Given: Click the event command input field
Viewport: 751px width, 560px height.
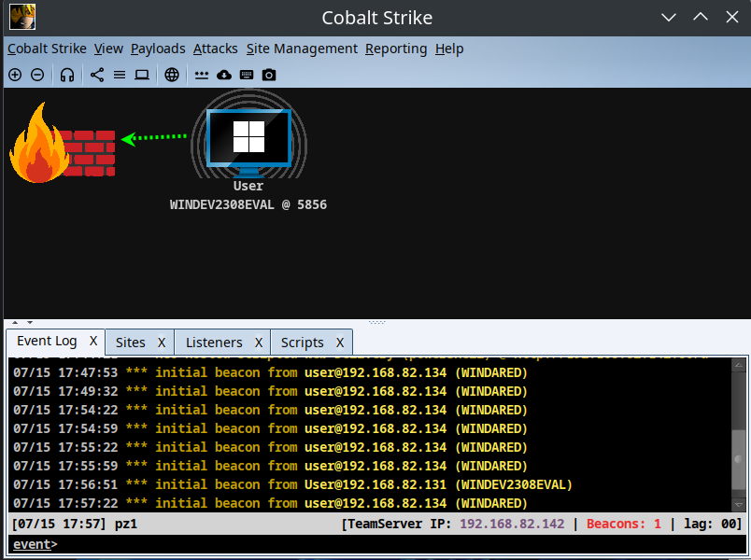Looking at the screenshot, I should click(374, 544).
